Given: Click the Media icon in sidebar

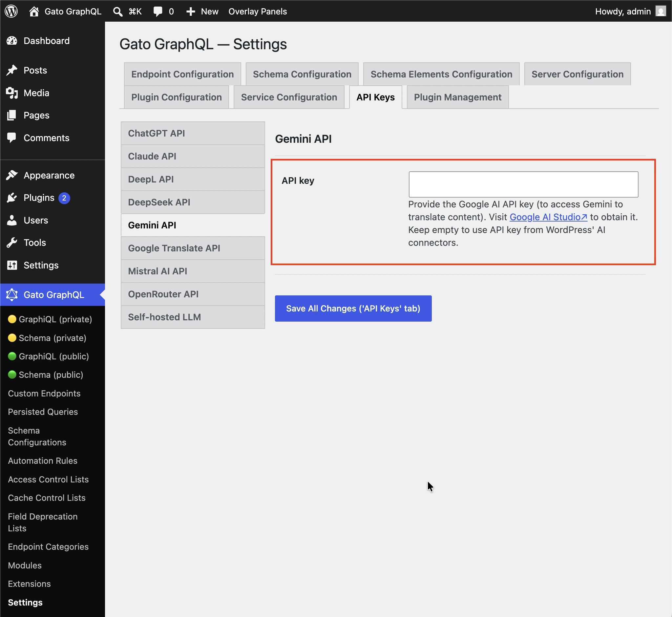Looking at the screenshot, I should [12, 93].
